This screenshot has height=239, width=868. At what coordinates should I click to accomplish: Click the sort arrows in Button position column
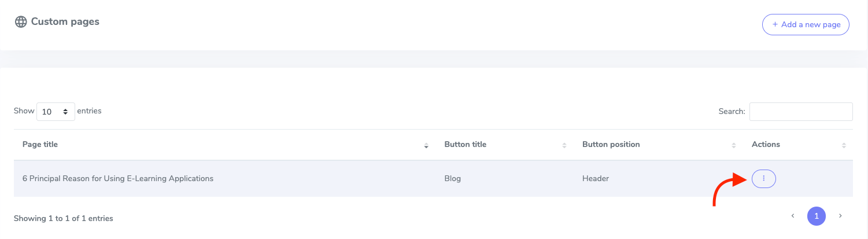tap(733, 145)
